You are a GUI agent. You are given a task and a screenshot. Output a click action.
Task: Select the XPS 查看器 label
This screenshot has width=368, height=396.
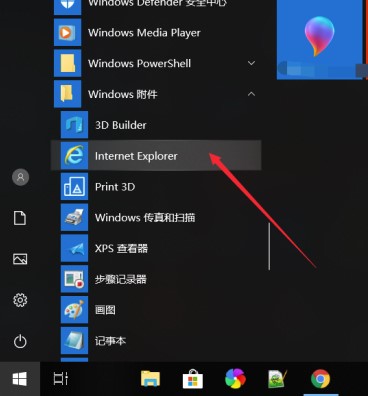tap(121, 248)
